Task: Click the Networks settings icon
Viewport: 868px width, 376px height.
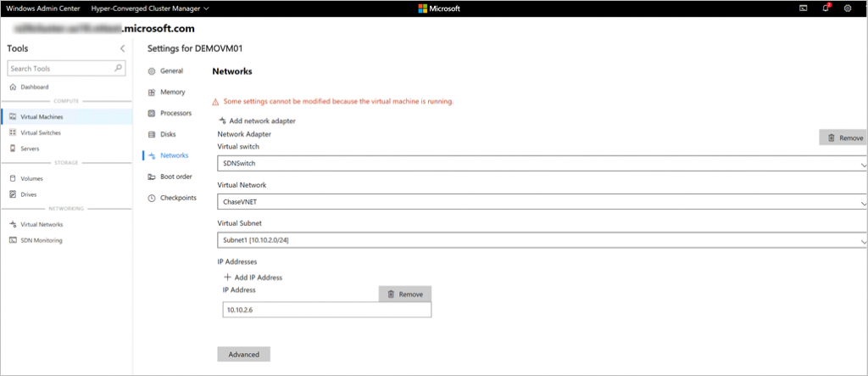Action: click(x=152, y=156)
